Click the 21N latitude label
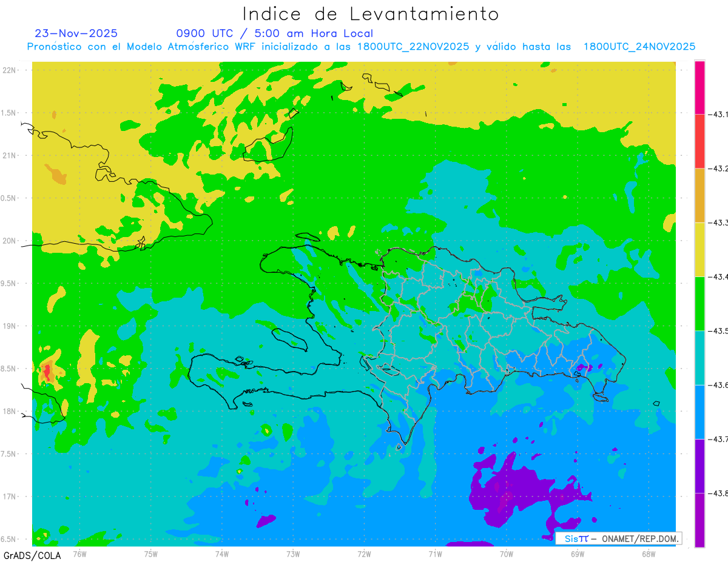728x562 pixels. coord(9,155)
